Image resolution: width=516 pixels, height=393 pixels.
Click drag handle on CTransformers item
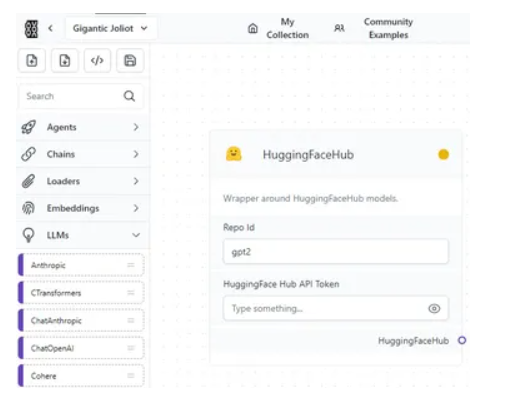coord(131,293)
